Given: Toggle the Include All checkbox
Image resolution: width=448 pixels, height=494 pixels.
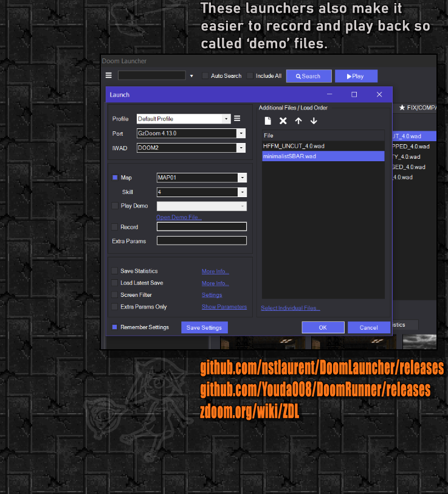Looking at the screenshot, I should click(x=250, y=75).
